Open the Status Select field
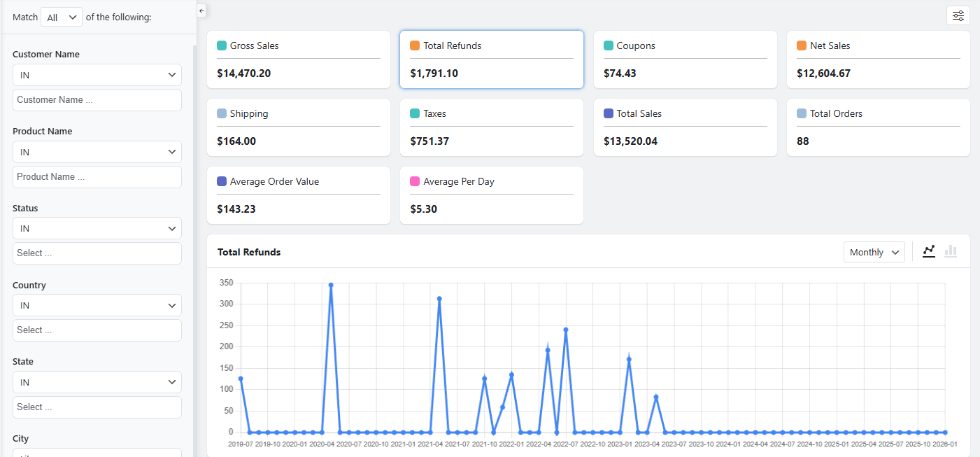Viewport: 980px width, 457px height. point(97,253)
